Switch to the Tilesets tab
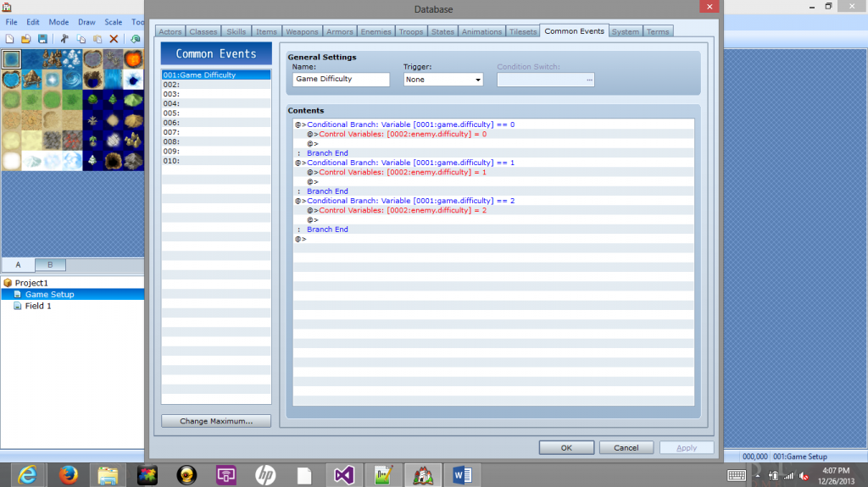 point(522,32)
